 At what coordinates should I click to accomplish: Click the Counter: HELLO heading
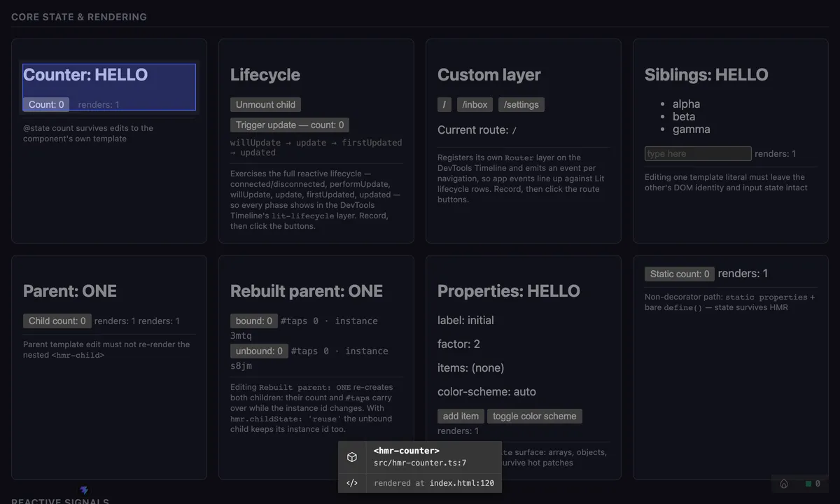pyautogui.click(x=85, y=74)
